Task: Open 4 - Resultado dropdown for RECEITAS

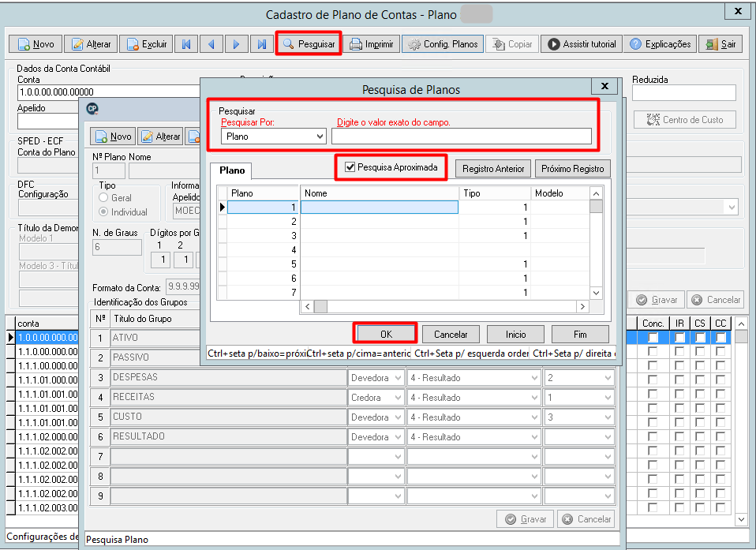Action: coord(474,398)
